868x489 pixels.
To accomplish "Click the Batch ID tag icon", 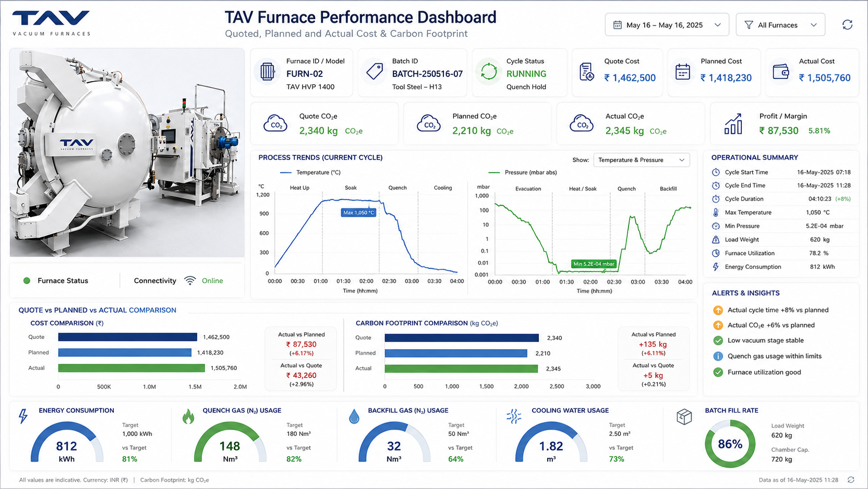I will pos(374,72).
